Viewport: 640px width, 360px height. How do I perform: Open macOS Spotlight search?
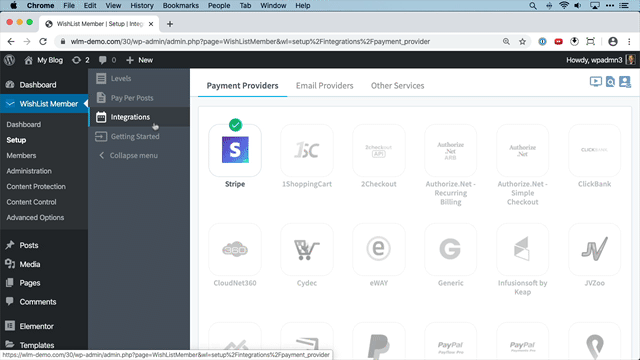533,6
